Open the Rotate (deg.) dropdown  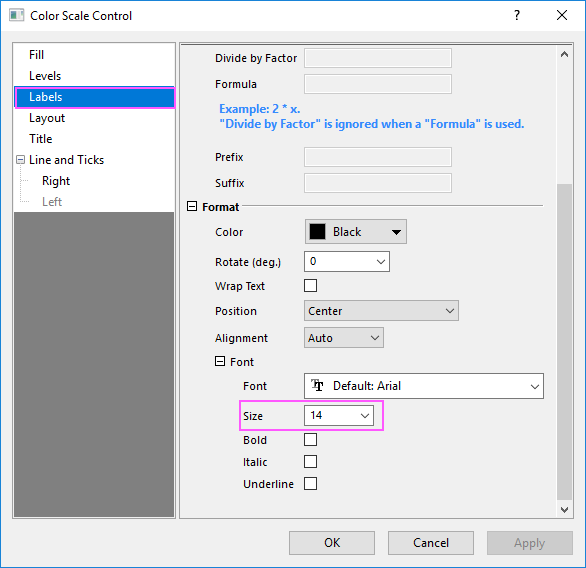tap(347, 262)
